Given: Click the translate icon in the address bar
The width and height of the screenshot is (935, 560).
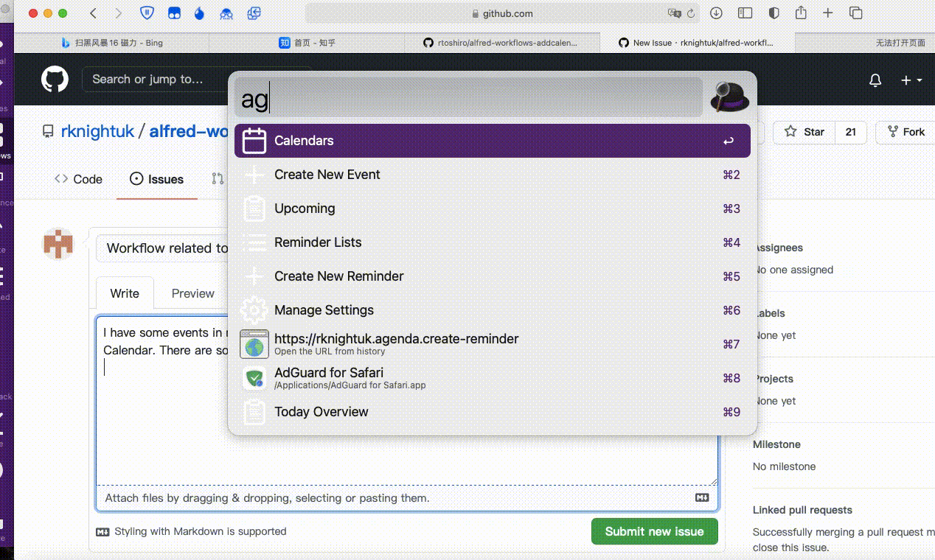Looking at the screenshot, I should pyautogui.click(x=673, y=13).
